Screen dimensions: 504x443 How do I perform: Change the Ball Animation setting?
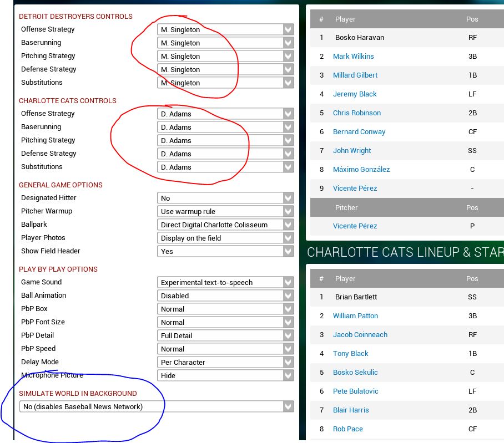[x=225, y=296]
